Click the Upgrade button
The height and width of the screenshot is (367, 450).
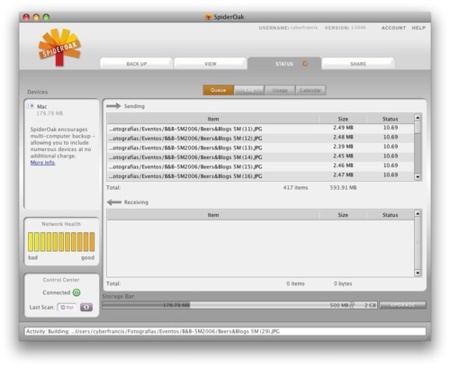(403, 305)
